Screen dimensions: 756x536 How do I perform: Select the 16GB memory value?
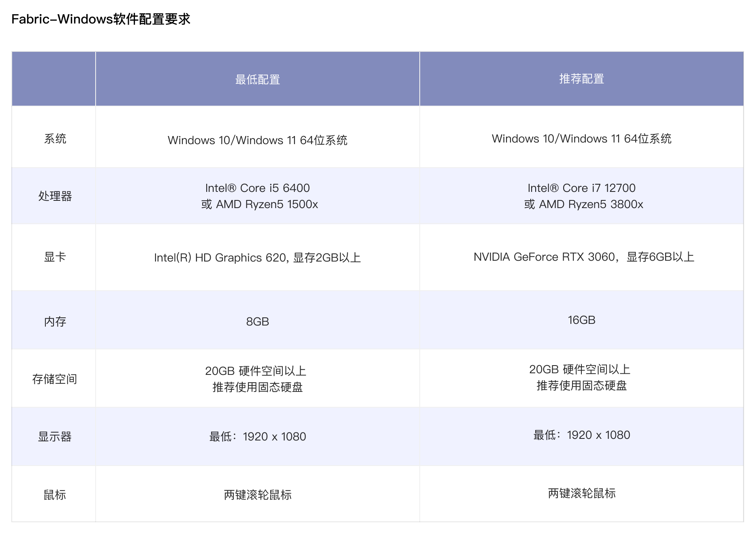[581, 320]
